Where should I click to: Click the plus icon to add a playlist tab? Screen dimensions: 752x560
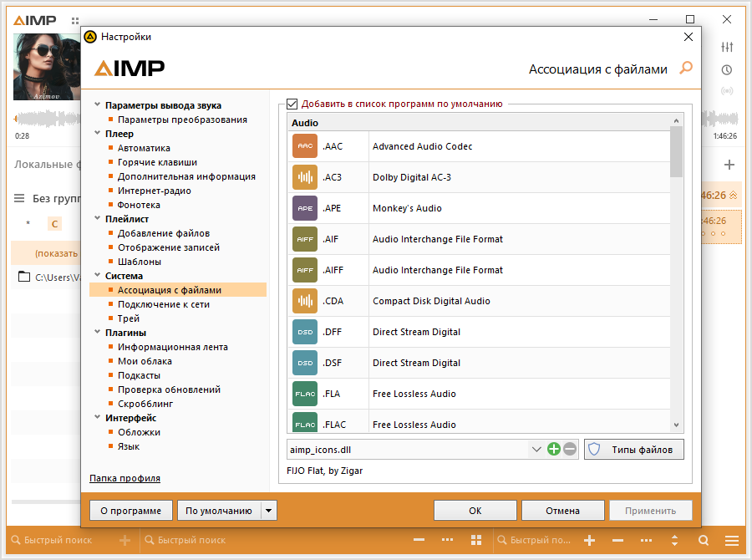(x=729, y=165)
